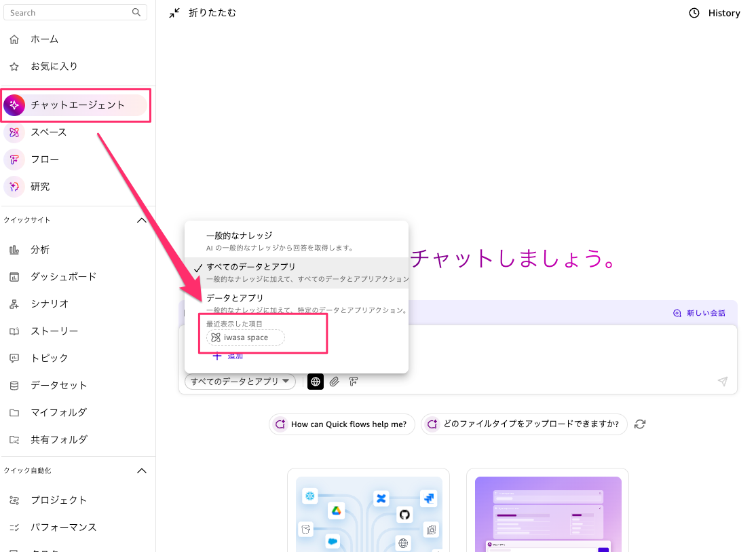Select the iwasa space chip
756x552 pixels.
246,337
